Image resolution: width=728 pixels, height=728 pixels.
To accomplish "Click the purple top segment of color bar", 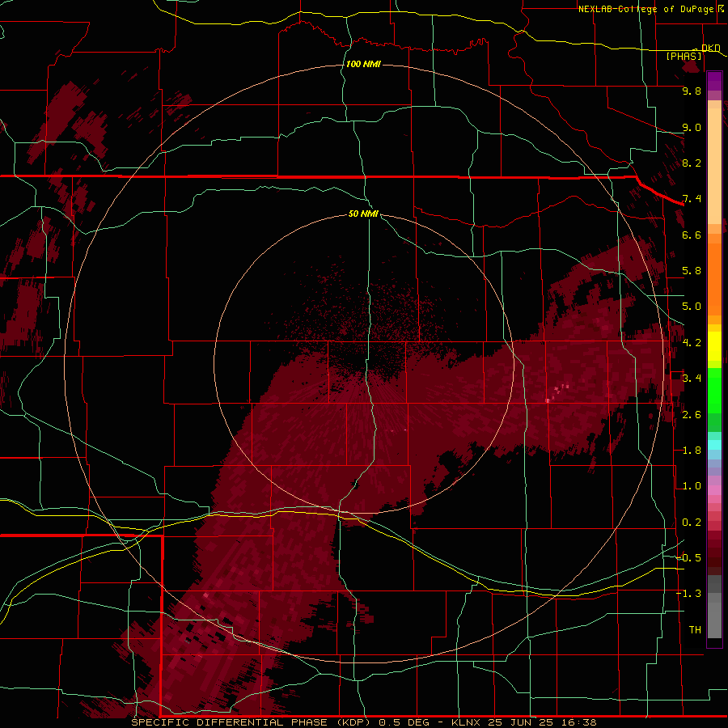I will 714,81.
